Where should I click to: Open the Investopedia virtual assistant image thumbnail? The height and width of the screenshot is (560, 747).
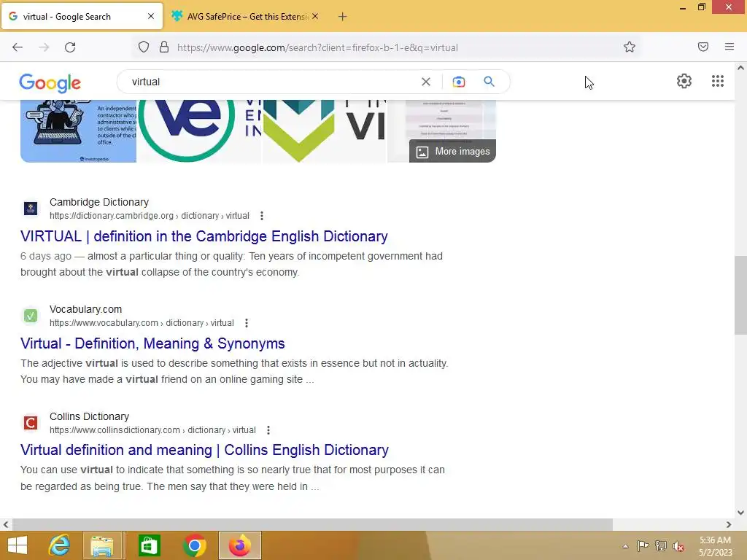click(x=79, y=131)
